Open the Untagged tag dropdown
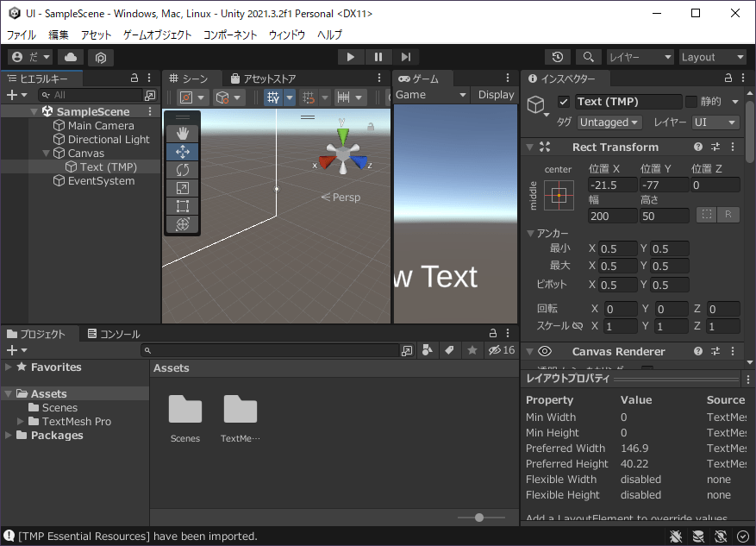The image size is (756, 546). [609, 122]
